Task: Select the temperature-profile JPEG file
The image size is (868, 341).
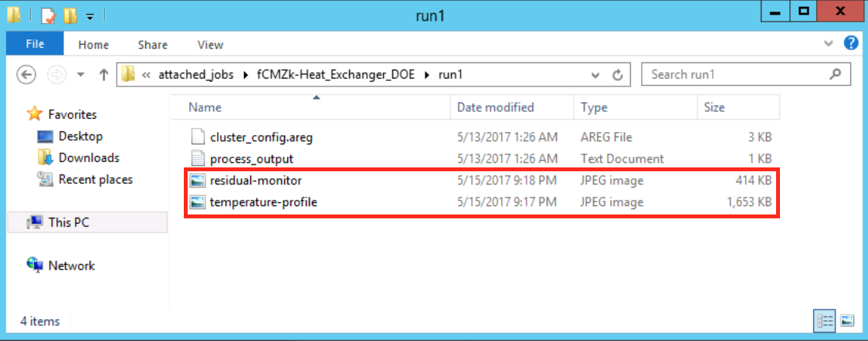Action: (263, 203)
